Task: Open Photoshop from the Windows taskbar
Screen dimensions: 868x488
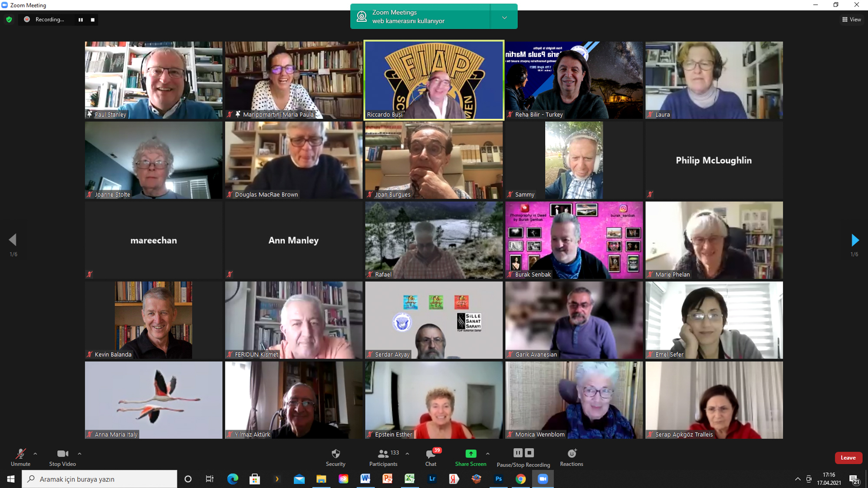Action: [498, 479]
